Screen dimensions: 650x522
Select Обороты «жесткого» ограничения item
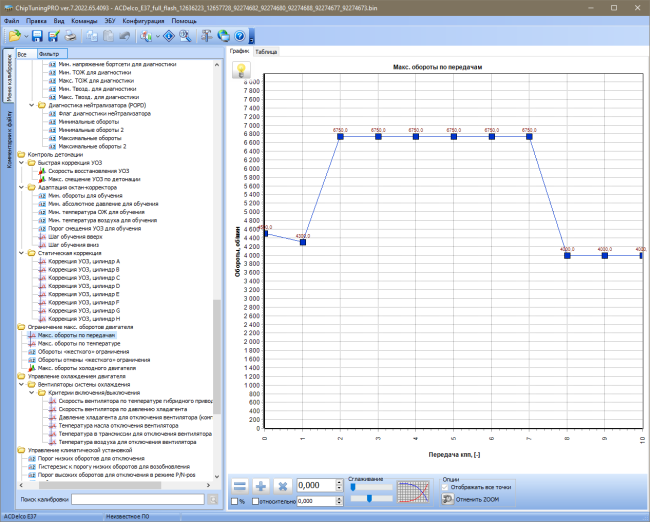pos(83,352)
